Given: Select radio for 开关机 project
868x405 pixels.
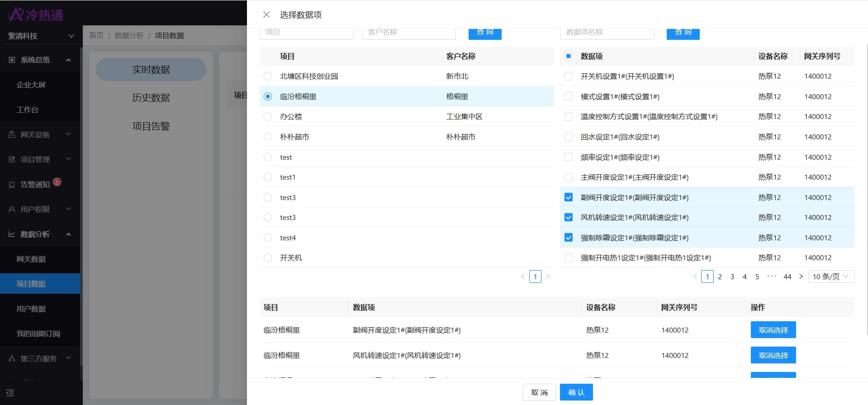Looking at the screenshot, I should tap(268, 257).
